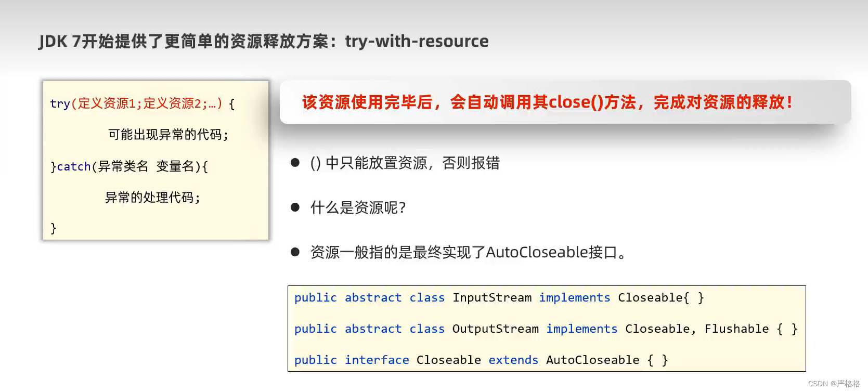The height and width of the screenshot is (392, 868).
Task: Select the '}catch(异常类名 变量名){' line
Action: tap(129, 166)
